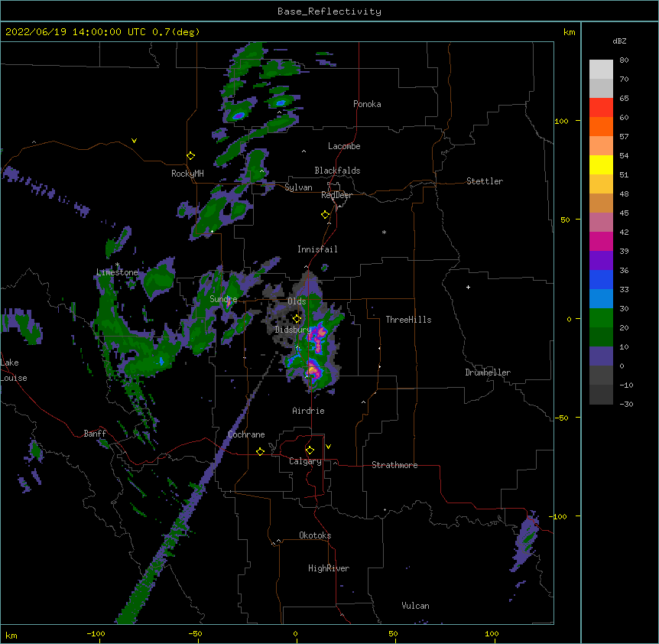Click the intense storm core north of Airdrie

[x=312, y=370]
